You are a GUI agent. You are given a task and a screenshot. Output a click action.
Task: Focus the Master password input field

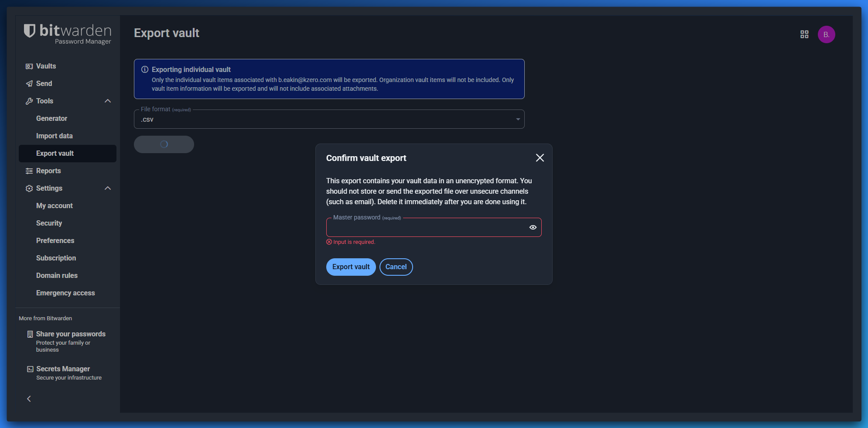(x=427, y=228)
